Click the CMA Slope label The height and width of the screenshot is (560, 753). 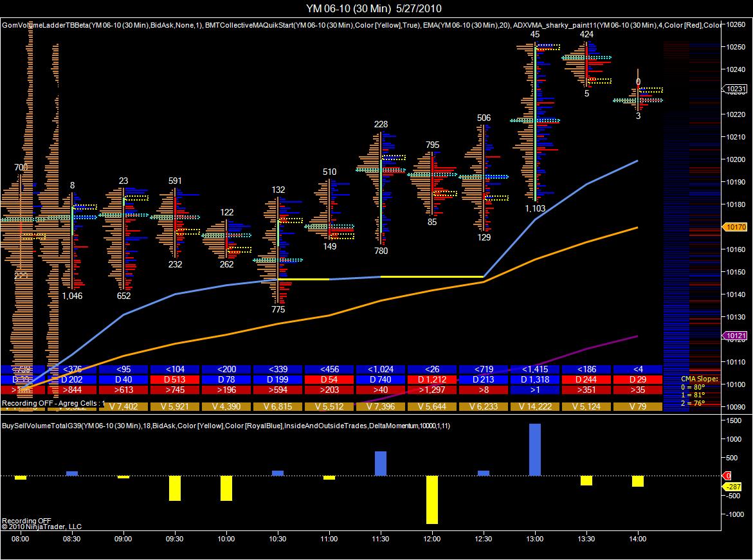click(699, 379)
